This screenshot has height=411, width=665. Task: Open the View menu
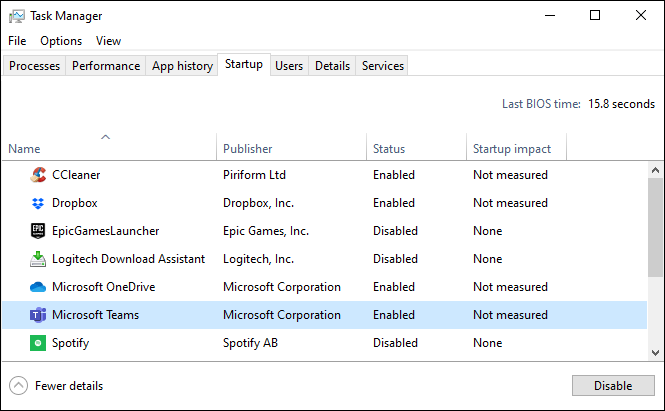click(109, 41)
